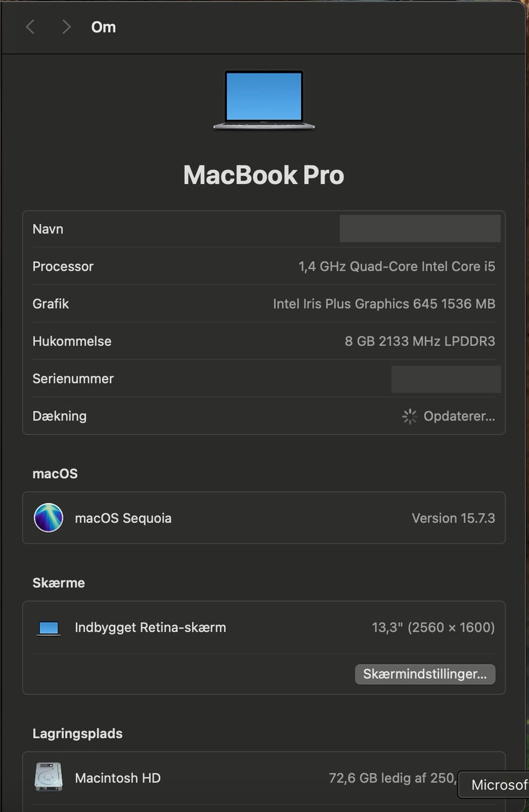Click the Dækning loading spinner
The height and width of the screenshot is (812, 529).
409,416
